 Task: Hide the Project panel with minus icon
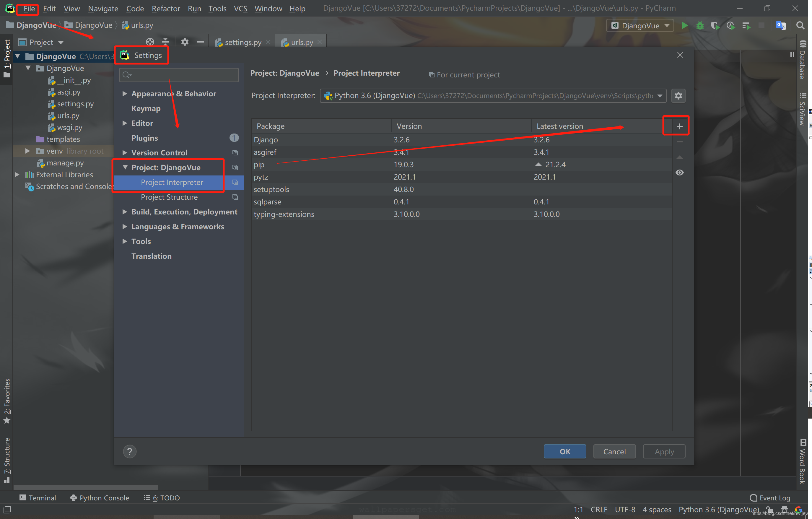[x=200, y=42]
